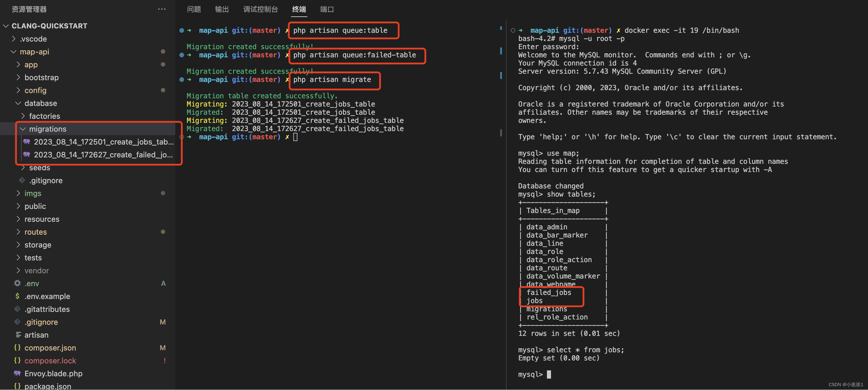Collapse the CLANG-QUICKSTART root folder
Screen dimensions: 868x390
[6, 26]
